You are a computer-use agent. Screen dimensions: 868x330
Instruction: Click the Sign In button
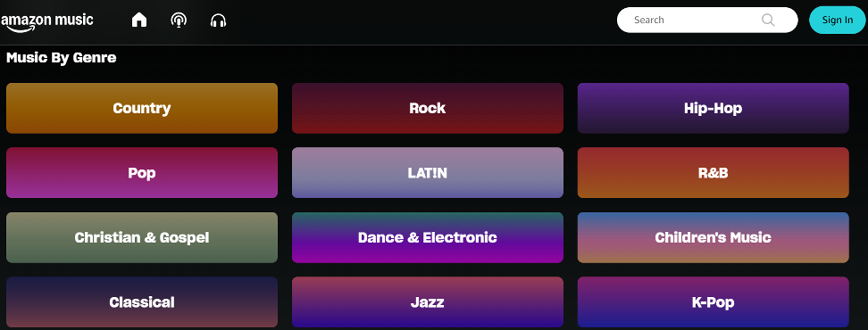837,20
